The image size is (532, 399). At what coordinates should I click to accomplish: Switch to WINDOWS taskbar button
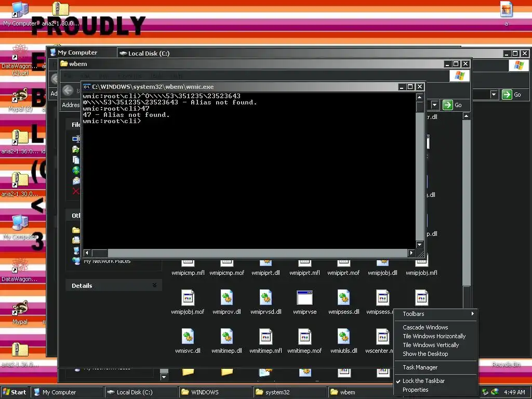coord(216,392)
